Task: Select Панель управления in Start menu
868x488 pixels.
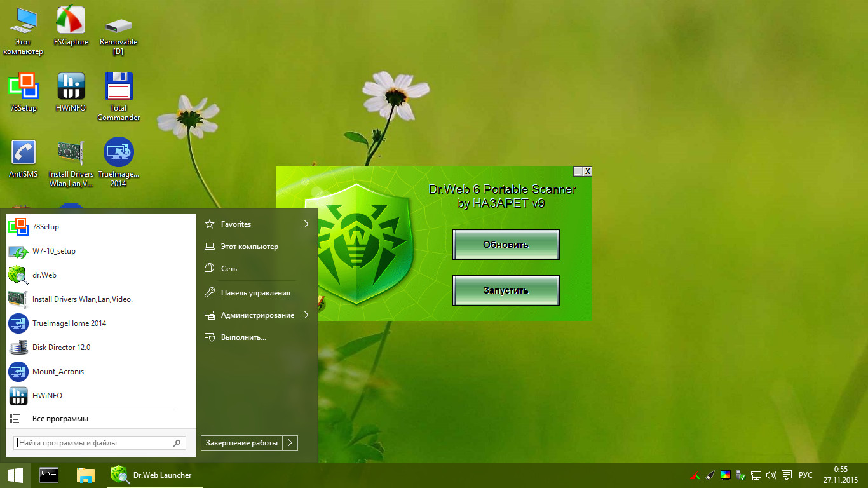Action: pyautogui.click(x=255, y=293)
